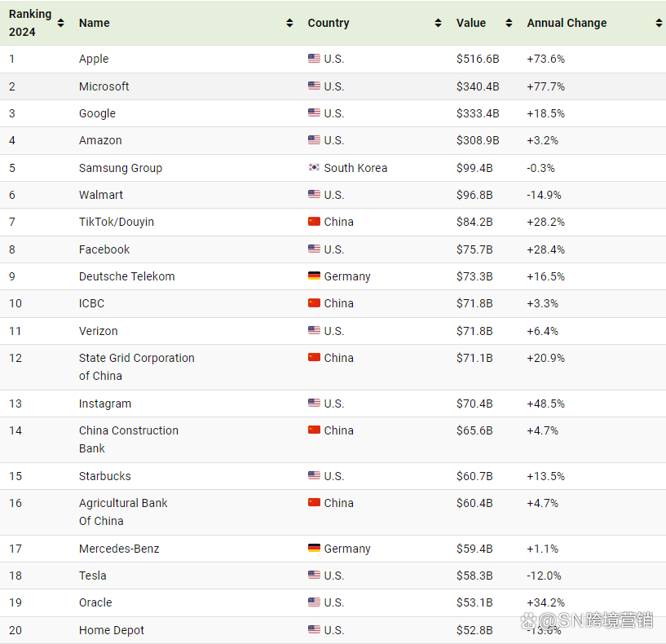Viewport: 666px width, 644px height.
Task: Select the U.S. flag in the Tesla row
Action: pyautogui.click(x=315, y=575)
